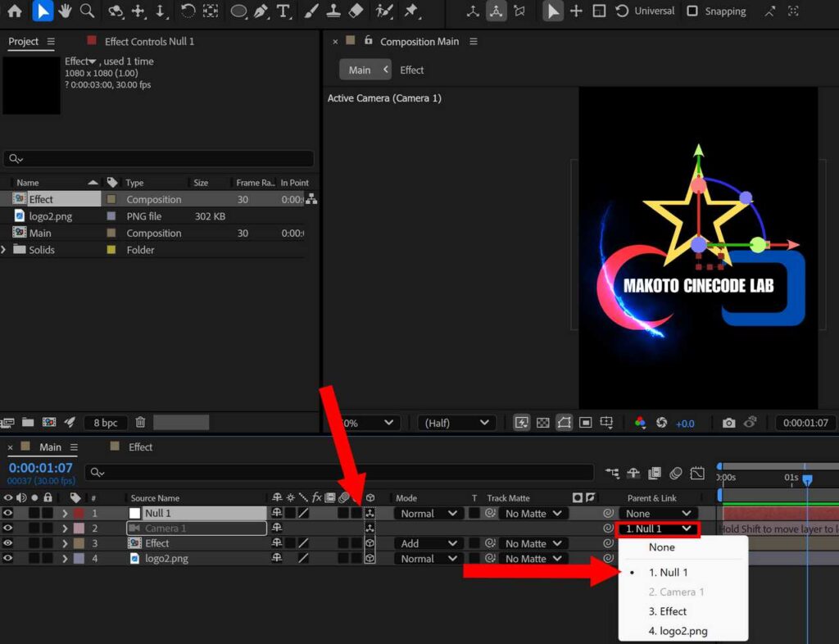Choose 4. logo2.png in the parent list
The width and height of the screenshot is (839, 644).
(678, 631)
